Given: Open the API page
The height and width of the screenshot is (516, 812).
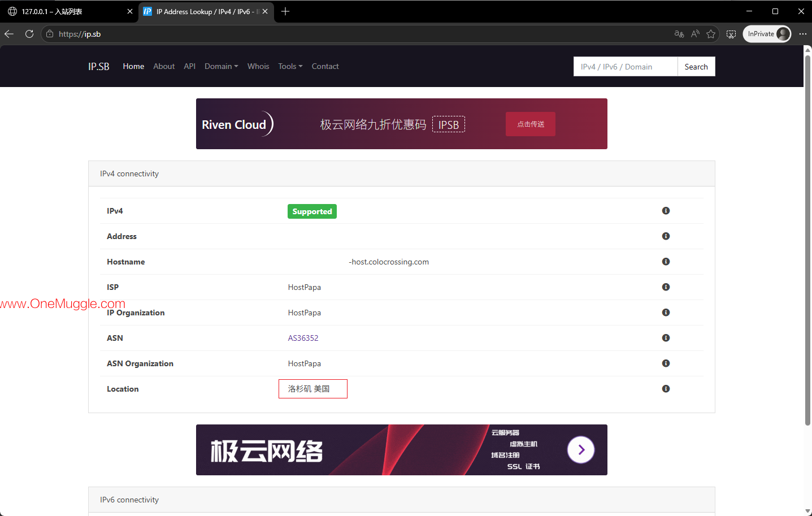Looking at the screenshot, I should (x=190, y=66).
